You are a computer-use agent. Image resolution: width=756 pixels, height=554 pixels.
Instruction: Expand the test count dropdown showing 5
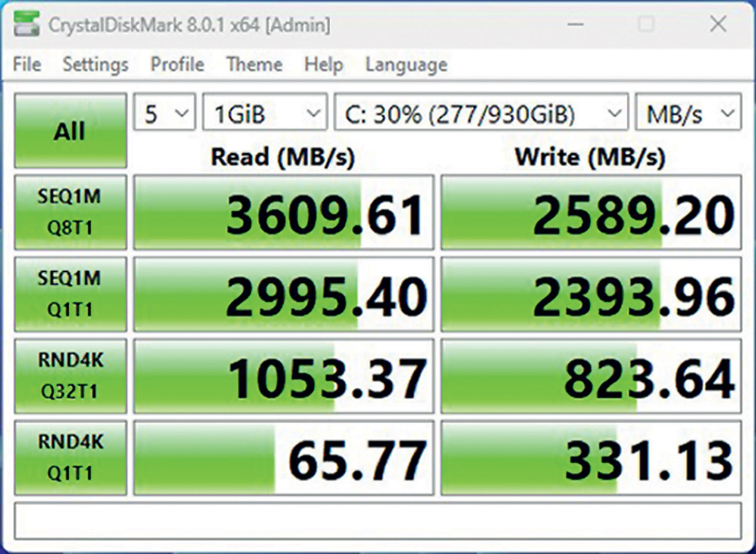[164, 112]
